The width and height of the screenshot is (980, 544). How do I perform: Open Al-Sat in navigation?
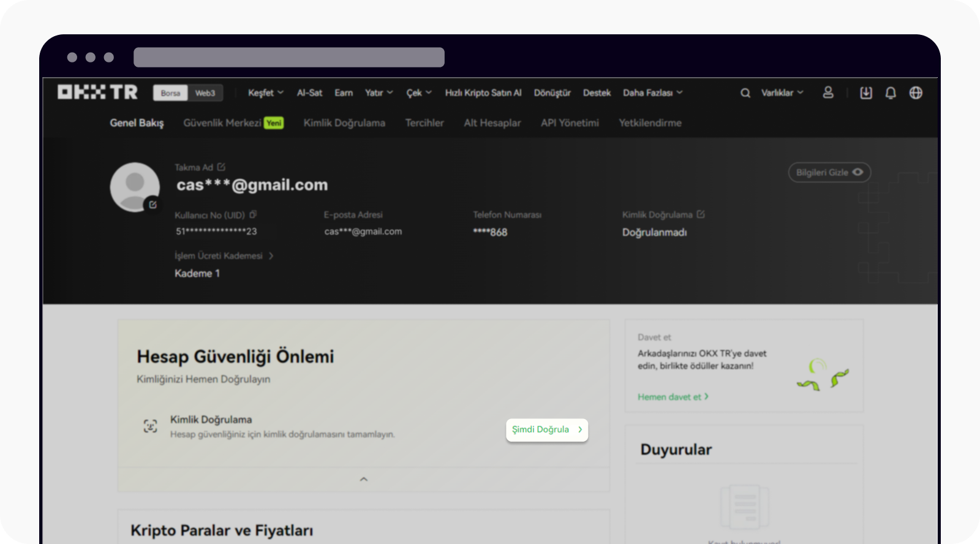pos(309,93)
